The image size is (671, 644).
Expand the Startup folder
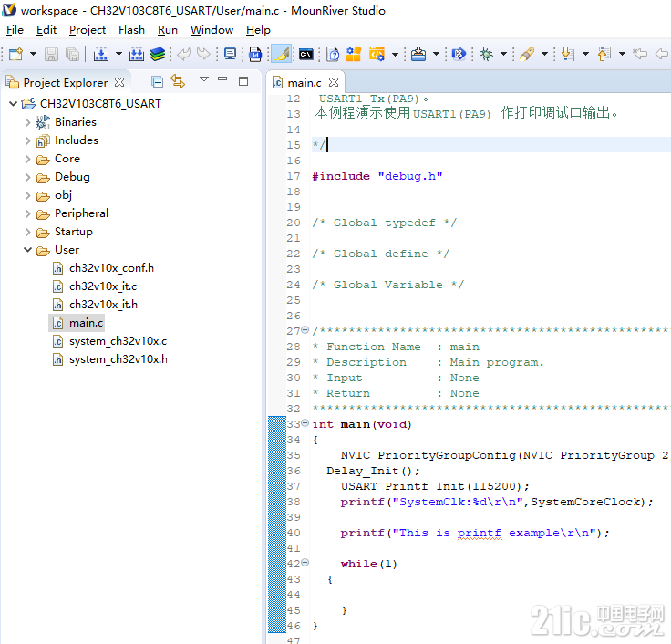point(28,232)
